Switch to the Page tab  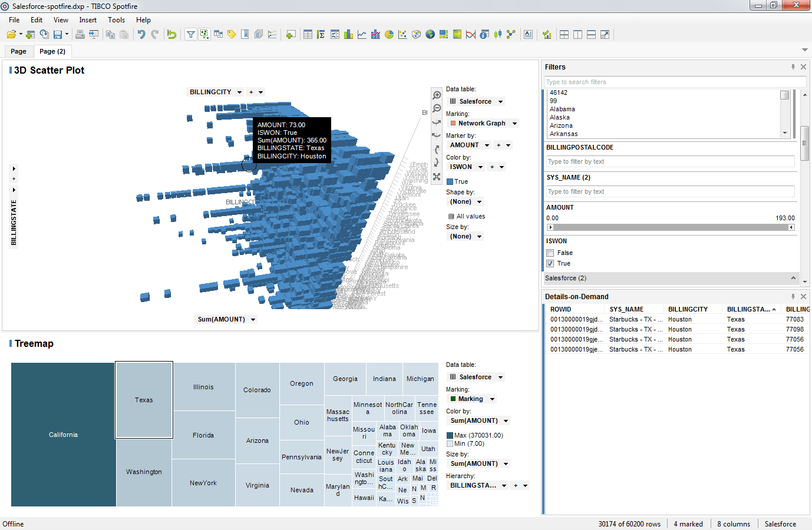point(18,51)
